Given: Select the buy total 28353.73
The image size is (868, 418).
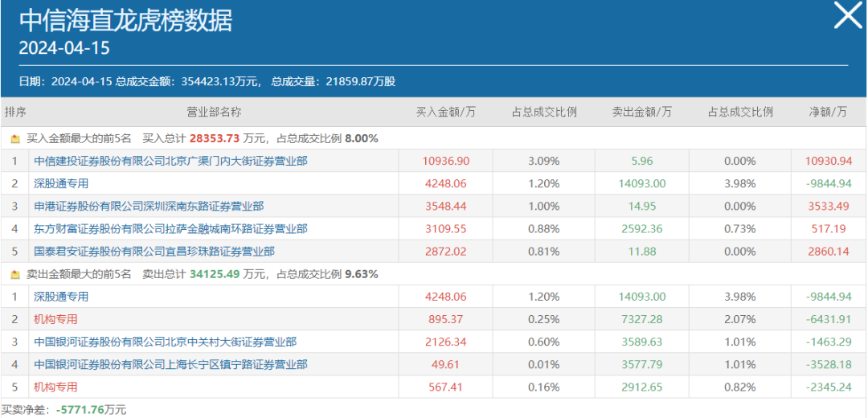Looking at the screenshot, I should click(x=215, y=139).
